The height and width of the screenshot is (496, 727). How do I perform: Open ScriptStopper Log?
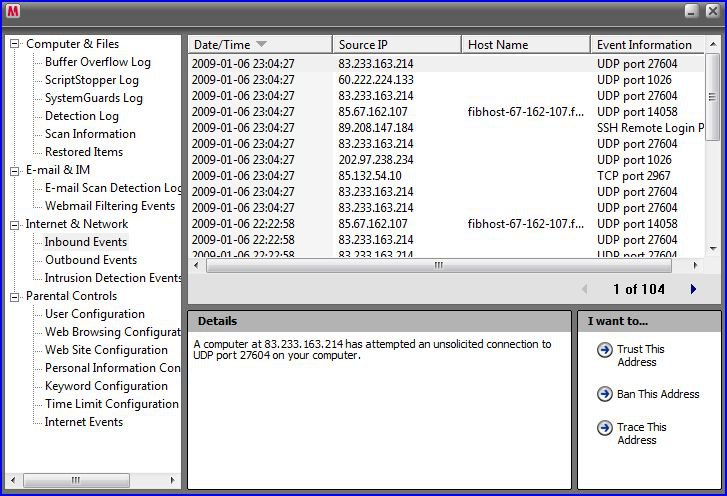coord(92,80)
